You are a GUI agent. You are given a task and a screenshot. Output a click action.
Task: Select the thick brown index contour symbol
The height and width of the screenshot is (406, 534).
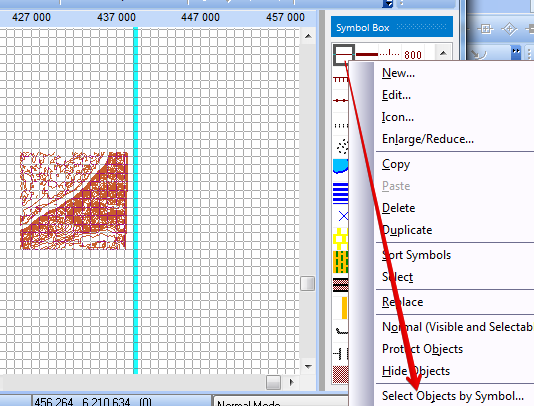tap(367, 54)
